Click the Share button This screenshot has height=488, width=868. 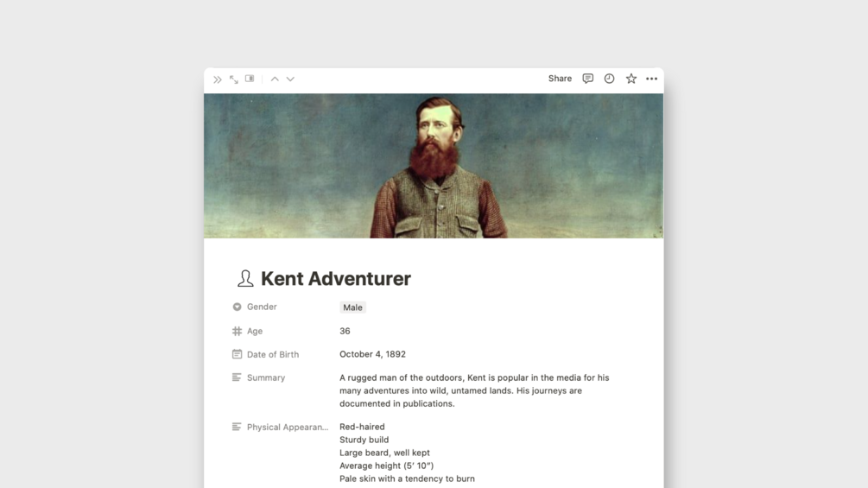tap(560, 79)
